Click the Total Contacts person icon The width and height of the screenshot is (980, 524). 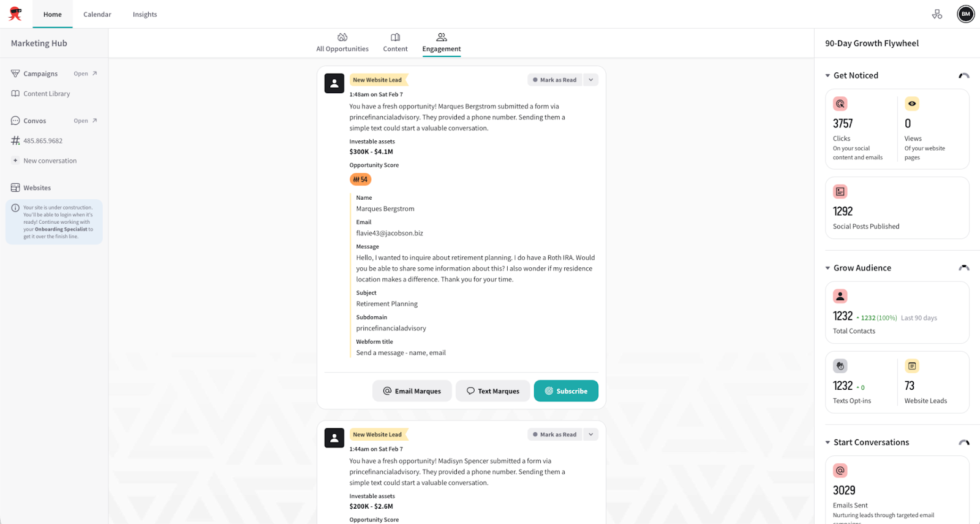840,297
